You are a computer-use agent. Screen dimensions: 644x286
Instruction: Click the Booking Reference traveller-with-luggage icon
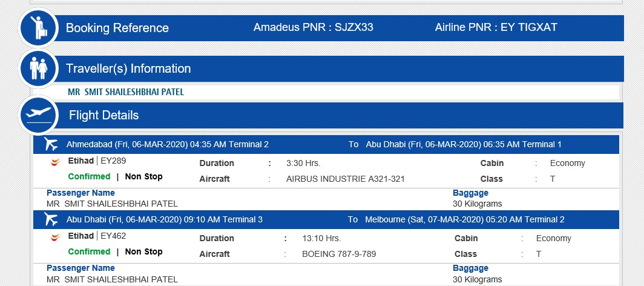39,27
